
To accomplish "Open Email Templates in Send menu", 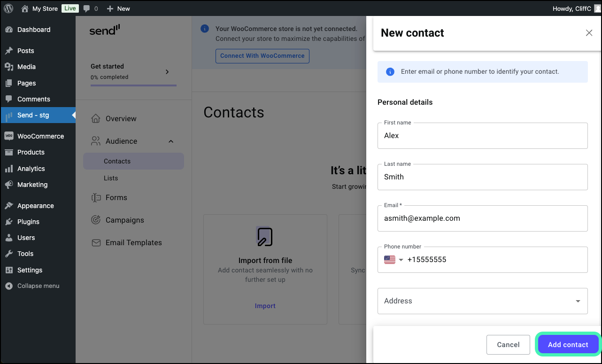I will (133, 243).
